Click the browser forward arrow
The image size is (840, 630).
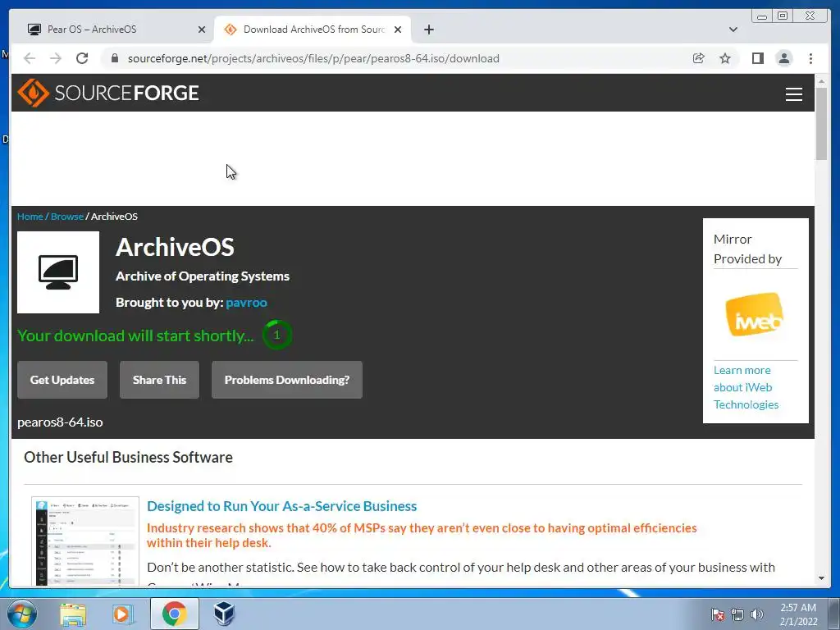56,58
